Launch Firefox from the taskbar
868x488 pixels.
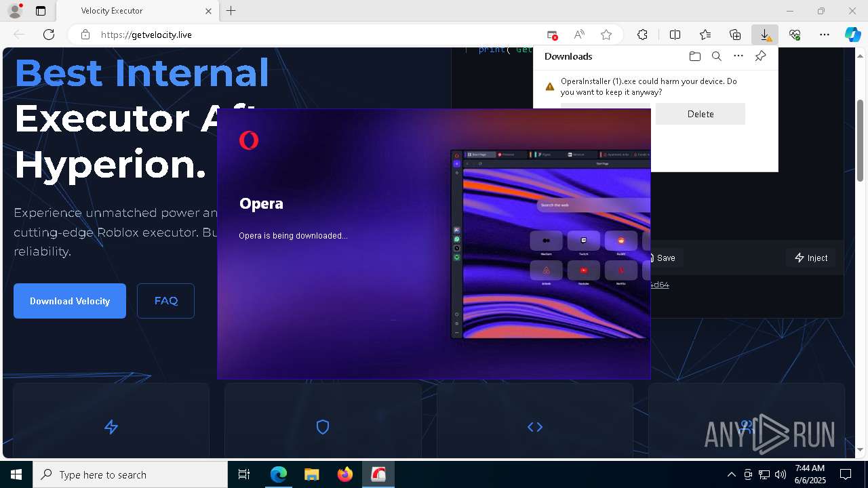coord(345,474)
